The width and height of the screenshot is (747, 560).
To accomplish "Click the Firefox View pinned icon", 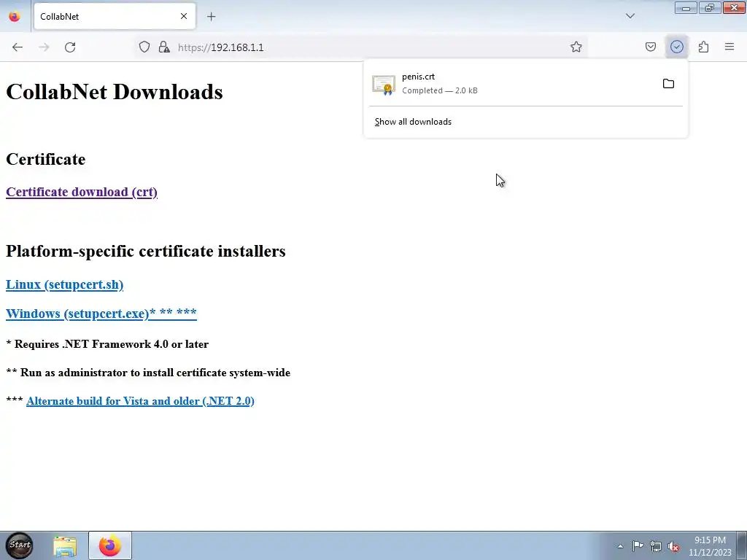I will pyautogui.click(x=15, y=16).
